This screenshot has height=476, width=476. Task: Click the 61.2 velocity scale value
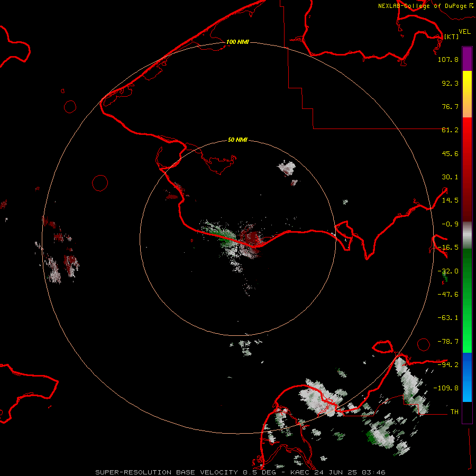pos(450,130)
